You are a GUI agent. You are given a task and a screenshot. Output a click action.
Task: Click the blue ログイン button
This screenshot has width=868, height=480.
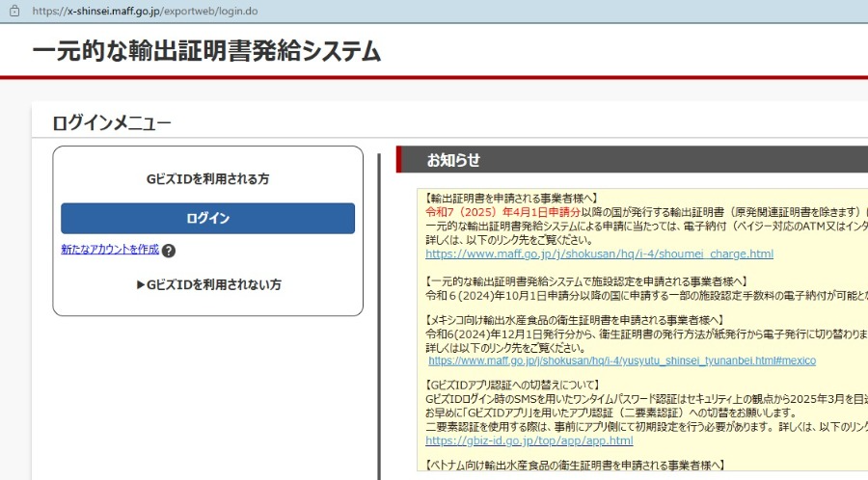tap(207, 218)
